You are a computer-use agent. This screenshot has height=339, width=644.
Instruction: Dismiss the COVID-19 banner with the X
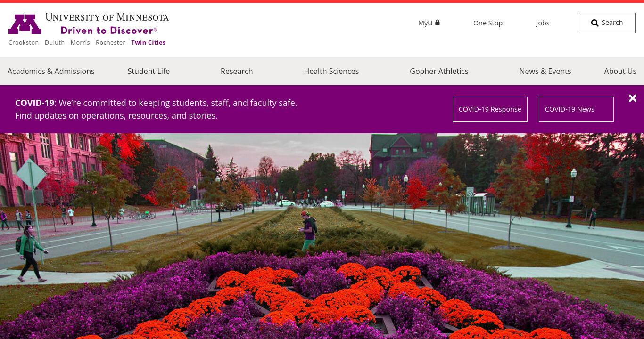633,98
